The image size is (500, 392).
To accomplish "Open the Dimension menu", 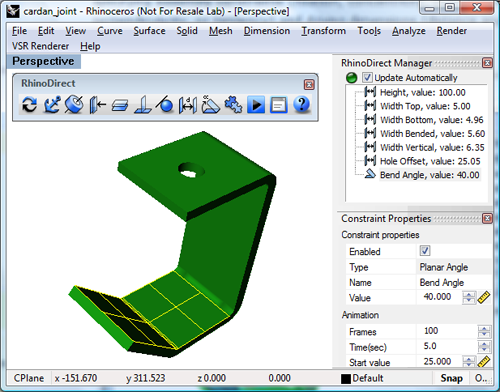I will pos(267,31).
